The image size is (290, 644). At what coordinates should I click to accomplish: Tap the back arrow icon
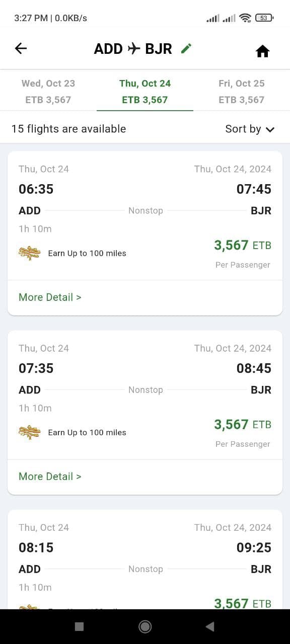[21, 48]
